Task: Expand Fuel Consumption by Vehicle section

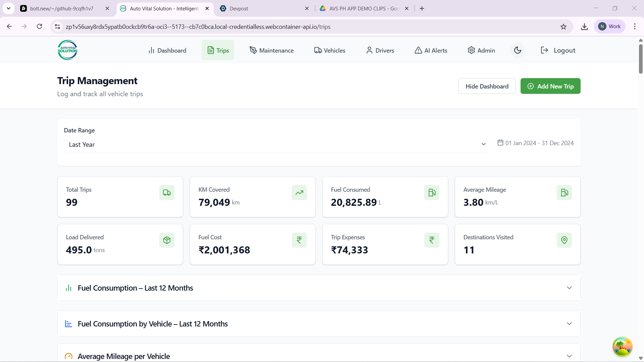Action: pyautogui.click(x=569, y=324)
